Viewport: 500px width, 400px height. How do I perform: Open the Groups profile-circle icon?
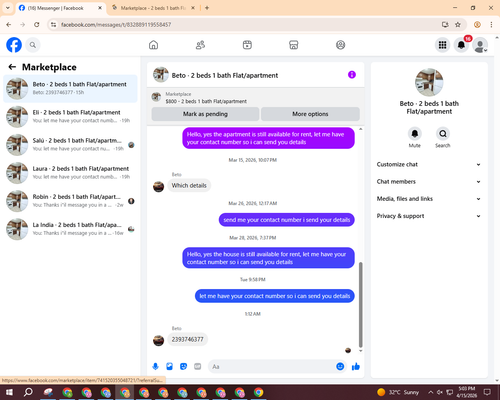point(340,45)
